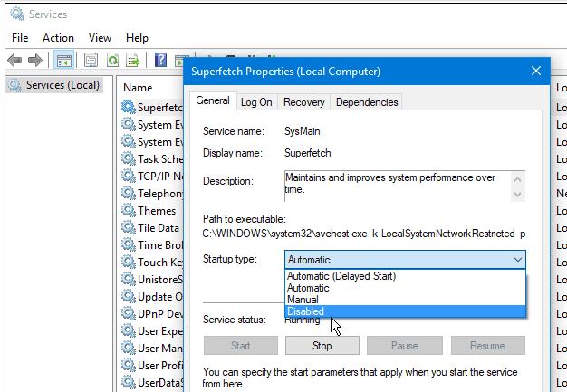Open the Startup type combo box
Image resolution: width=567 pixels, height=392 pixels.
(405, 260)
